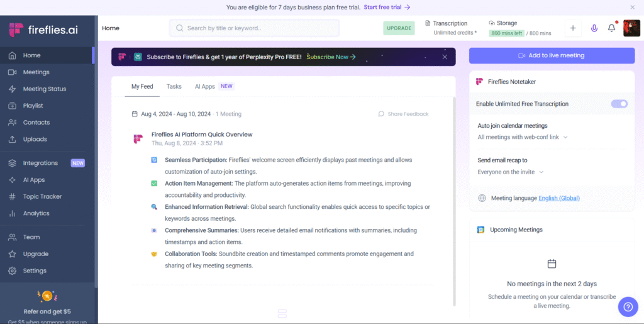Click the plus add button in header
This screenshot has height=324, width=644.
(x=573, y=28)
